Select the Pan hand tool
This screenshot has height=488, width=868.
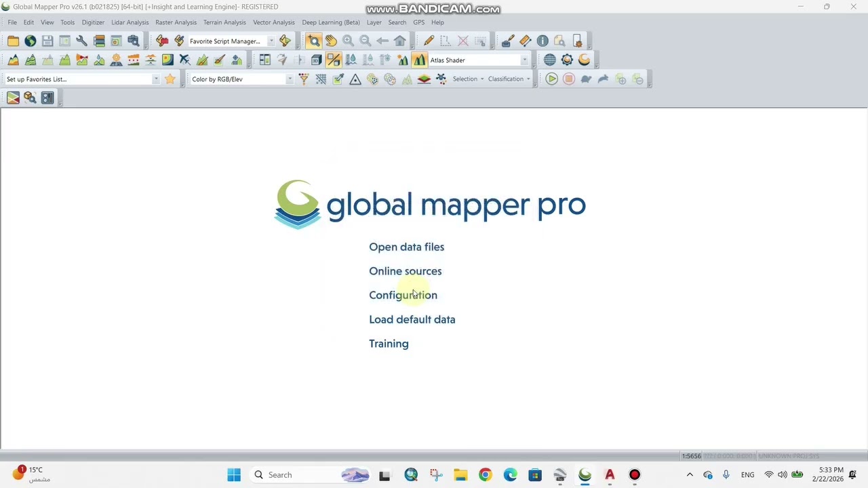click(331, 41)
